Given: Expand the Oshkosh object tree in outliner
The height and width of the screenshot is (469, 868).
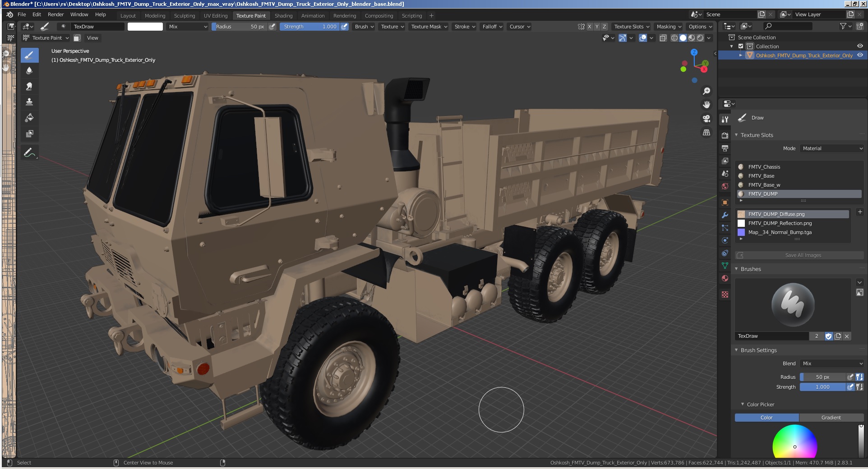Looking at the screenshot, I should (x=740, y=55).
